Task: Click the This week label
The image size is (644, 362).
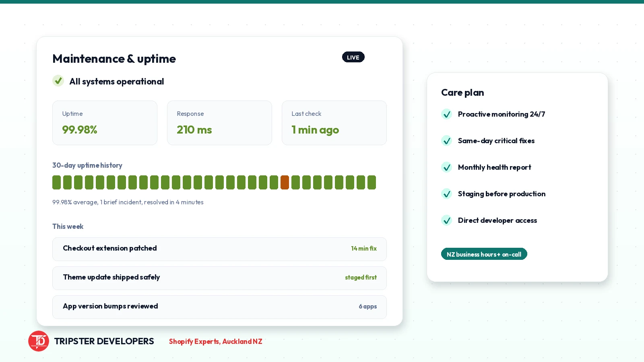Action: click(68, 226)
